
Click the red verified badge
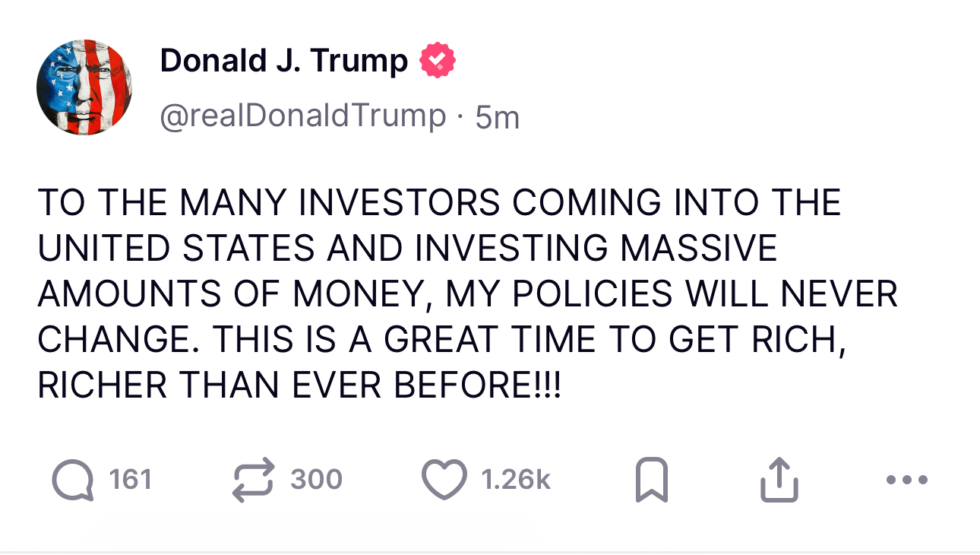point(437,61)
